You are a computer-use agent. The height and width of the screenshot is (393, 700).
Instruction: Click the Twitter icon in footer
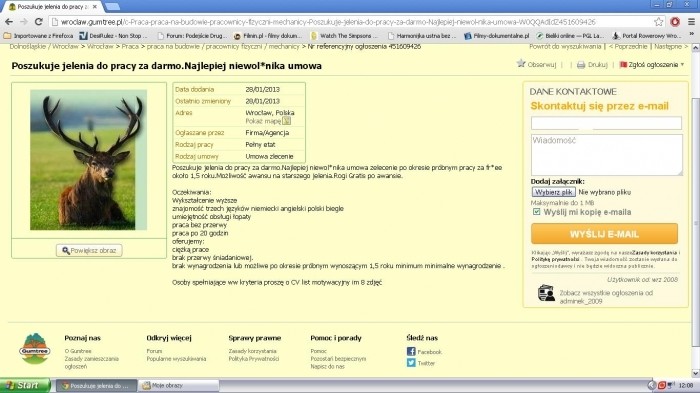(x=411, y=363)
